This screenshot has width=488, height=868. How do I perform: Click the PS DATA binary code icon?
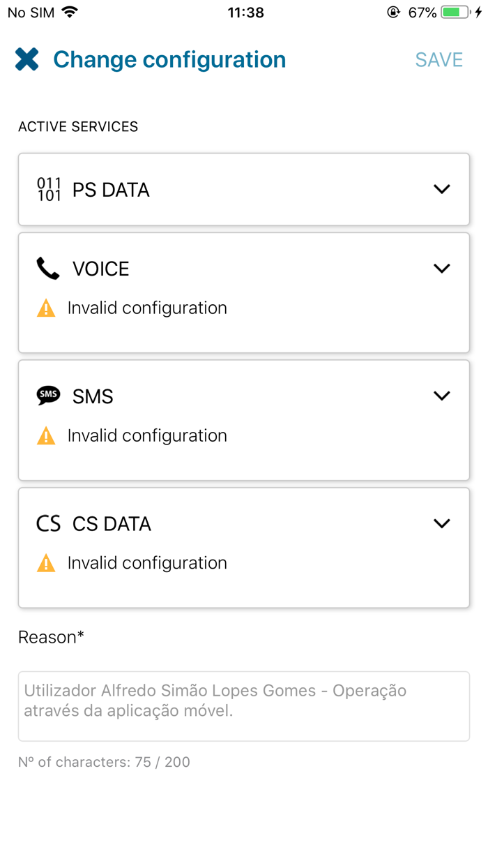point(47,188)
